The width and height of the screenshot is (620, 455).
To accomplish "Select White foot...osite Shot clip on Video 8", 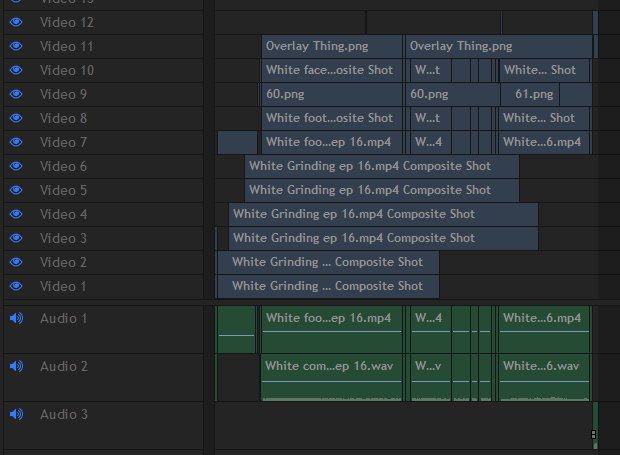I will [332, 118].
